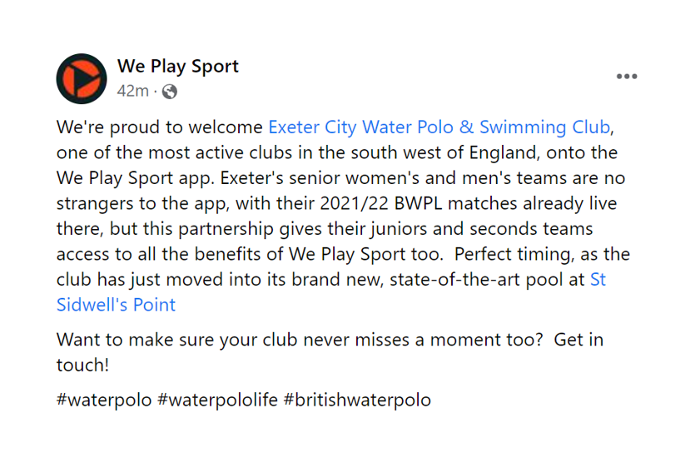
Task: Open the We Play Sport page name
Action: [x=178, y=67]
